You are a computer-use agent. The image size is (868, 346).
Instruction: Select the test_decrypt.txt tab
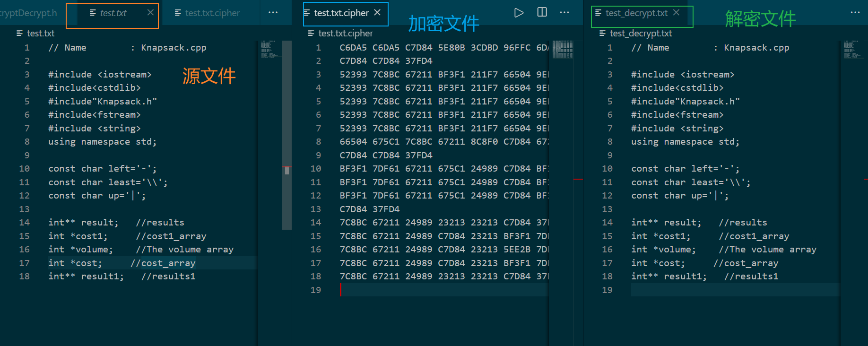point(636,13)
